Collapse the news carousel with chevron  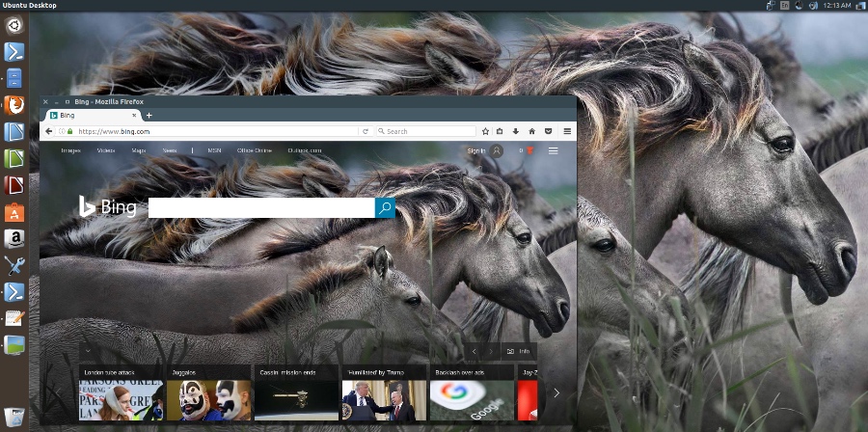click(x=87, y=352)
